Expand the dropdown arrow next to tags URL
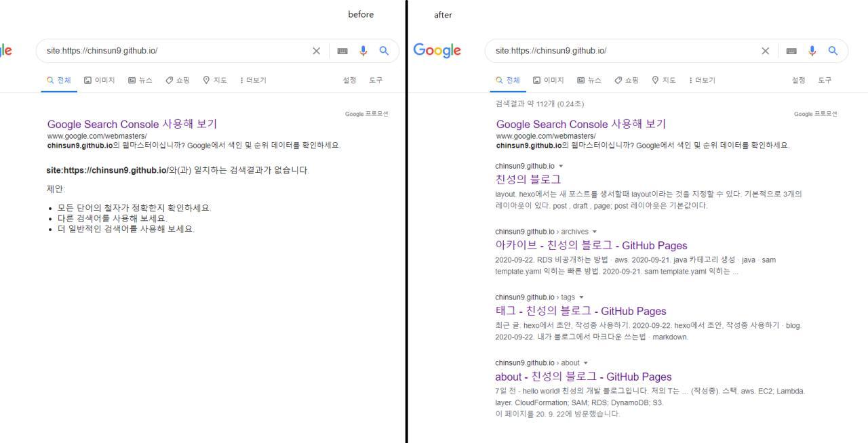 click(581, 298)
